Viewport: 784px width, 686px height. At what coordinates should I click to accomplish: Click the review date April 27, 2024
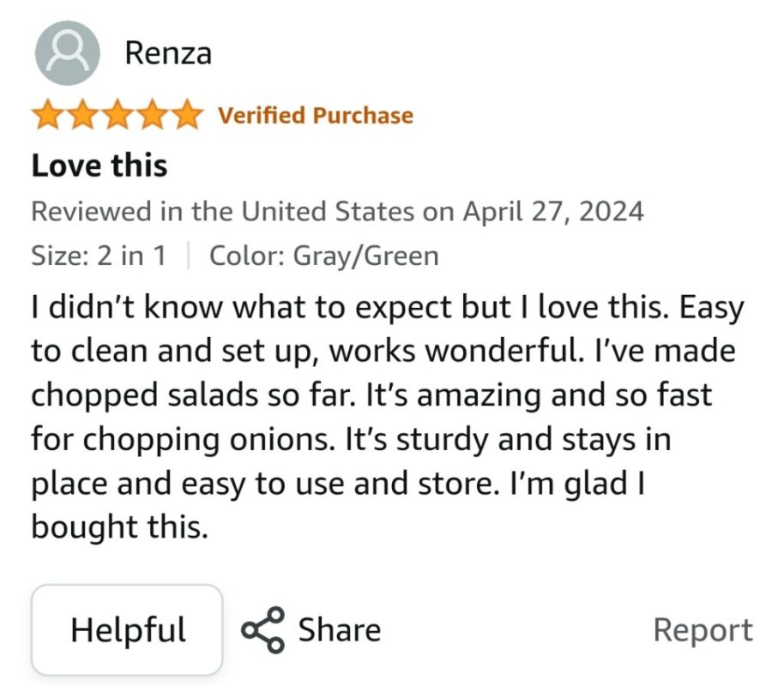(553, 212)
